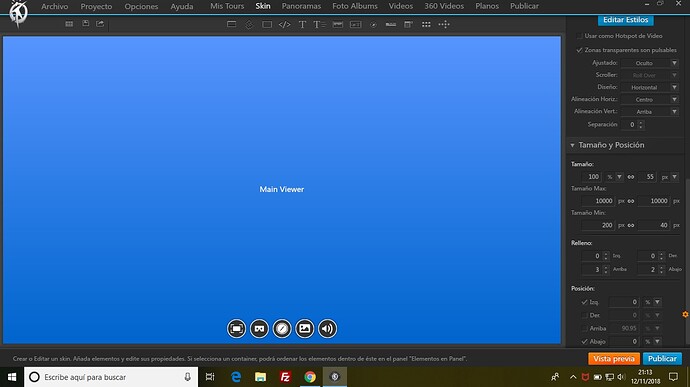
Task: Click the Relleno Arriba stepper showing 3
Action: pyautogui.click(x=606, y=269)
